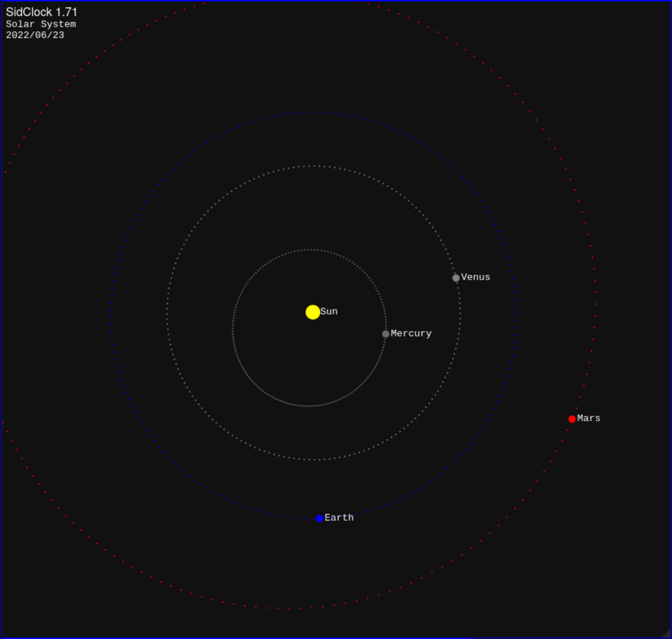Click the window resize grip corner
This screenshot has width=672, height=639.
(x=667, y=634)
